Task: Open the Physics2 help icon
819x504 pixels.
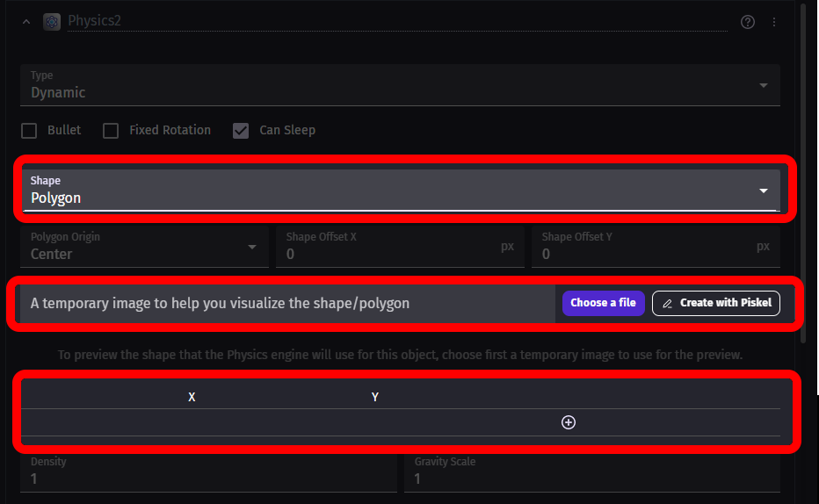Action: (748, 22)
